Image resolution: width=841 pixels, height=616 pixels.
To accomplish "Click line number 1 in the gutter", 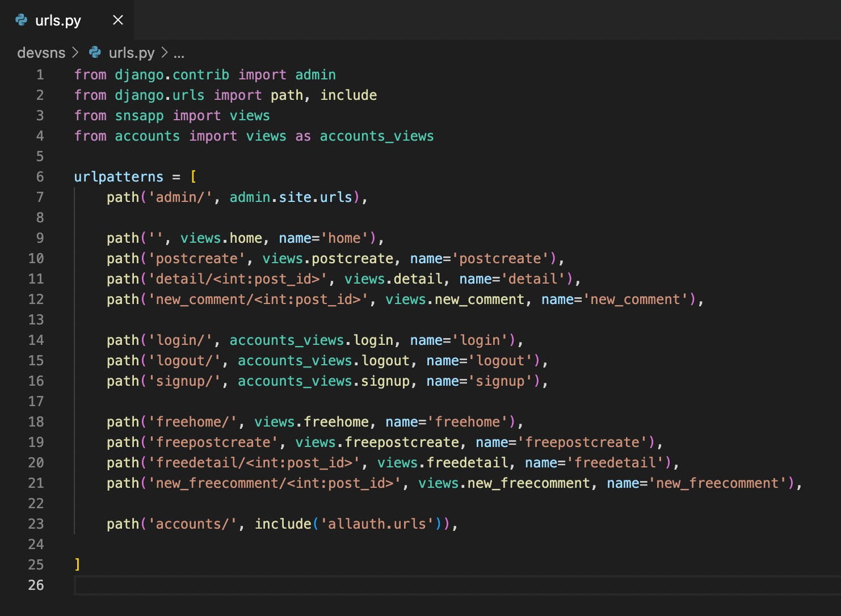I will pos(40,75).
